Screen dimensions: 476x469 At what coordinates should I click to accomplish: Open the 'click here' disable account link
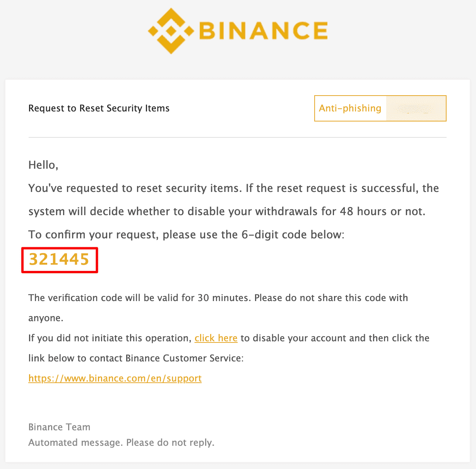click(x=216, y=338)
